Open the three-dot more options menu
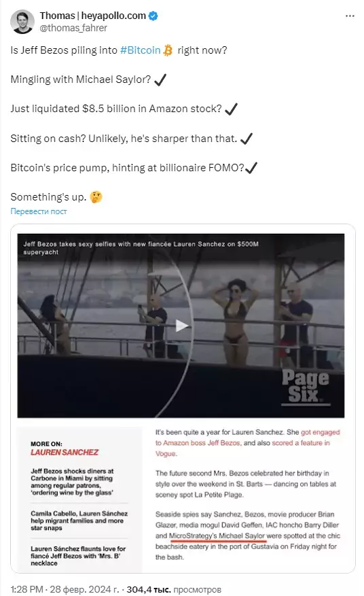This screenshot has height=596, width=364. (350, 16)
